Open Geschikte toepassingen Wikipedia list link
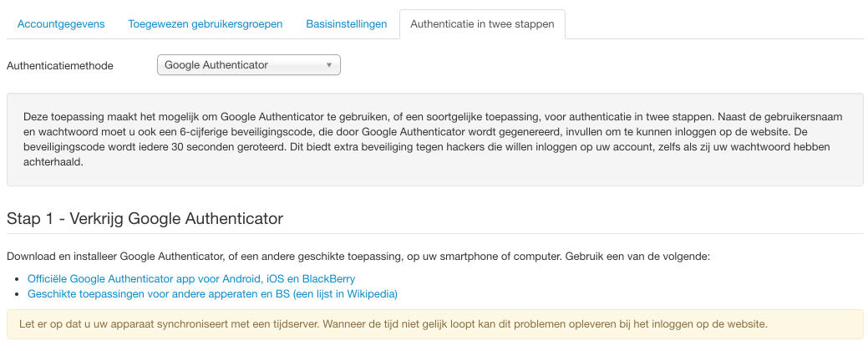Screen dimensions: 868x351 212,293
